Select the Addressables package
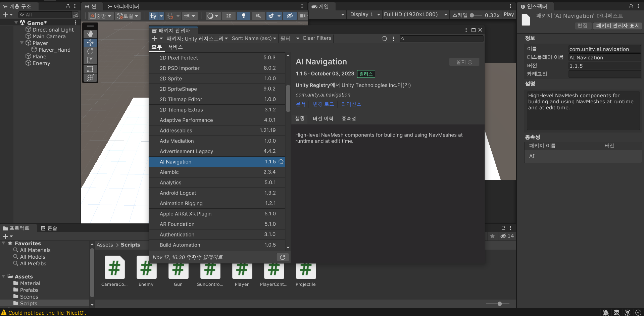The width and height of the screenshot is (644, 316). (x=217, y=130)
